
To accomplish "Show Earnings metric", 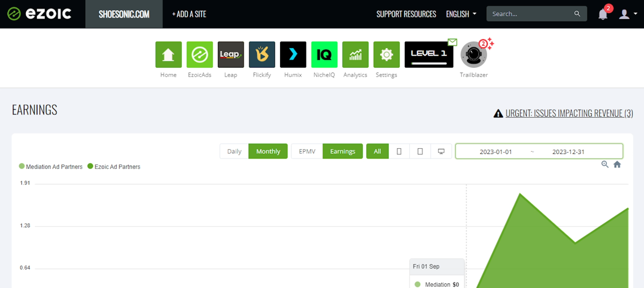I will (x=343, y=151).
